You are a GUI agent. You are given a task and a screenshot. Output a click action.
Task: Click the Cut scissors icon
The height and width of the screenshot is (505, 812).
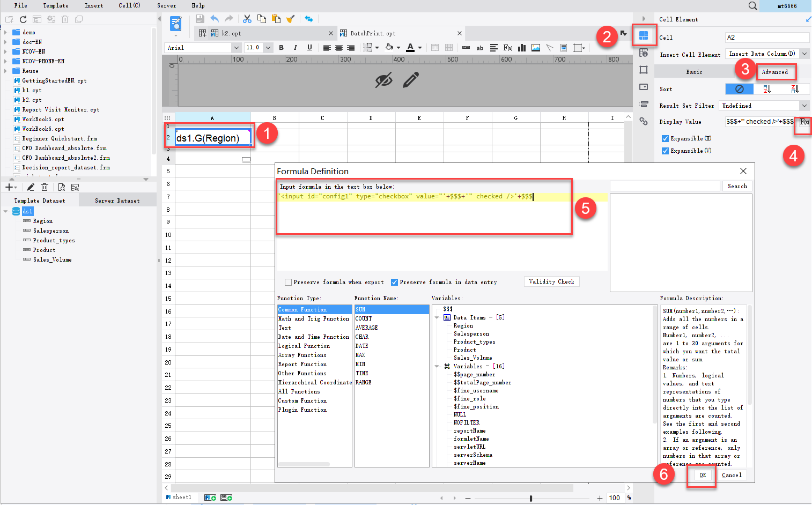pyautogui.click(x=247, y=18)
